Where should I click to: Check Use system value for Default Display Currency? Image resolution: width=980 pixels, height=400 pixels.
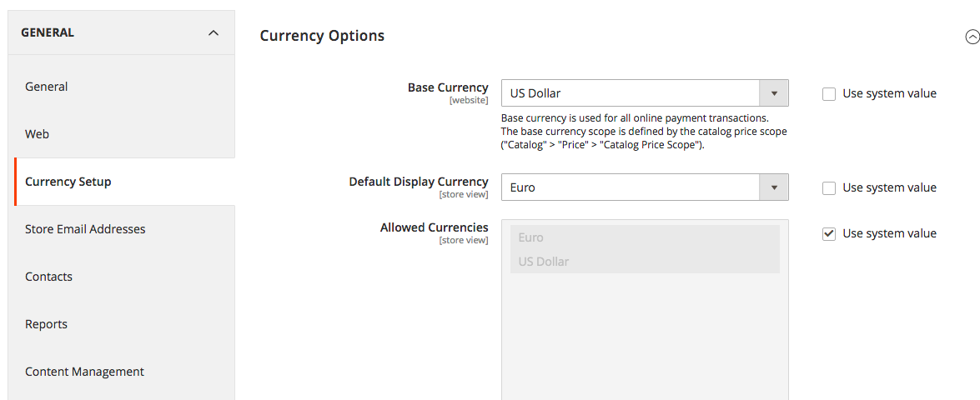click(829, 188)
